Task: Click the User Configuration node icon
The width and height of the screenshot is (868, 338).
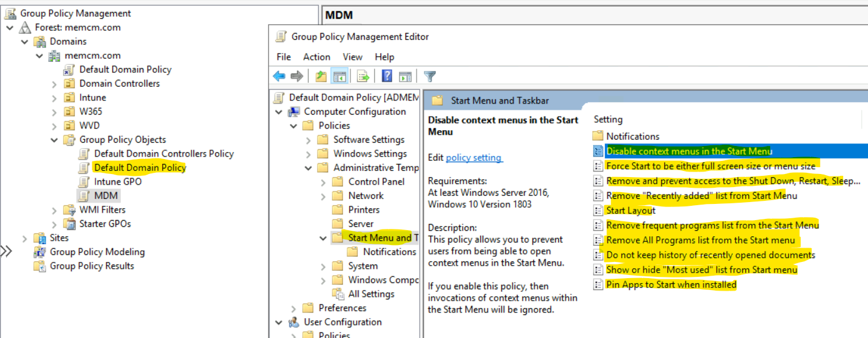Action: tap(294, 322)
